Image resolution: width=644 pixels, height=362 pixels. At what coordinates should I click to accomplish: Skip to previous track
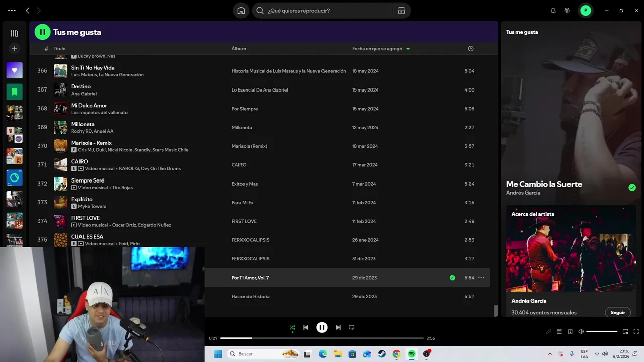point(306,327)
